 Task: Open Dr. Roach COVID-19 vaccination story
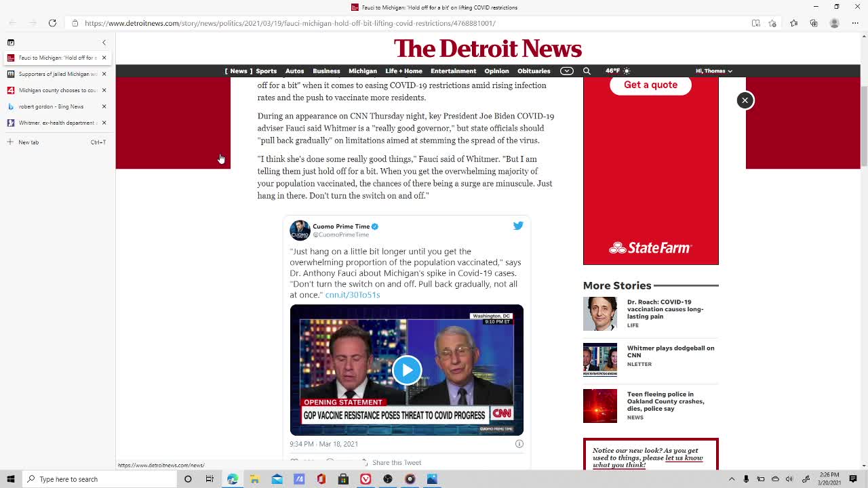[665, 309]
